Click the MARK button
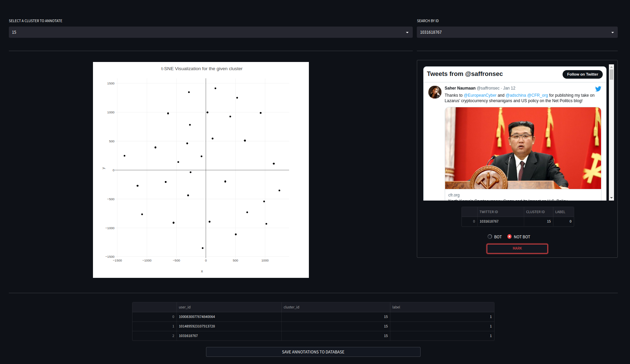630x364 pixels. click(x=517, y=249)
